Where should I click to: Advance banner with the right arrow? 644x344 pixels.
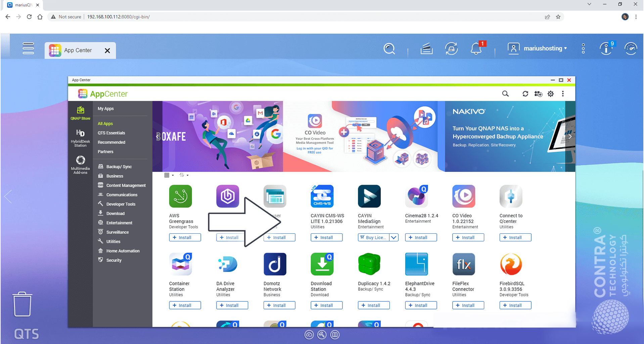coord(570,136)
